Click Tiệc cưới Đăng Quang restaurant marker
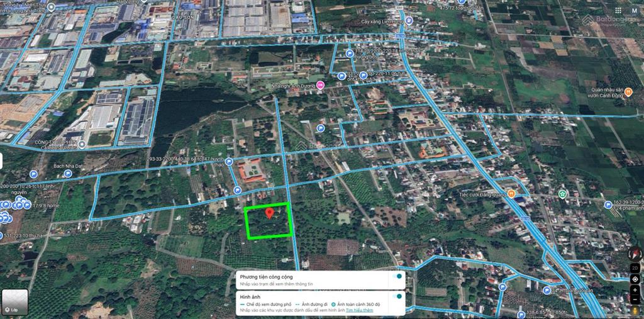This screenshot has height=319, width=644. click(511, 194)
